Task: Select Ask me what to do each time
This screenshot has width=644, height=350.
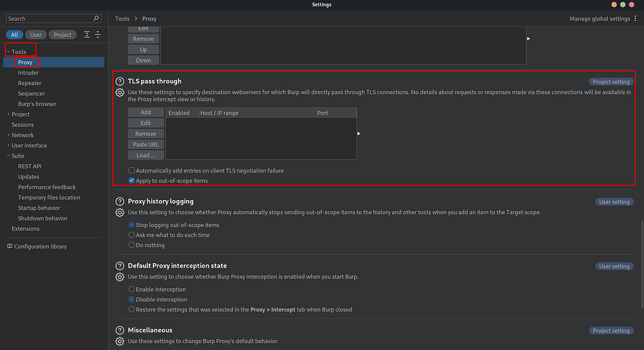Action: [x=131, y=235]
